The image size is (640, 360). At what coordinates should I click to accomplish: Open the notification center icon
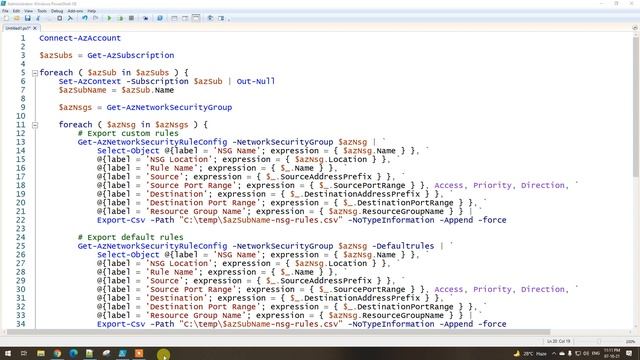[x=629, y=353]
